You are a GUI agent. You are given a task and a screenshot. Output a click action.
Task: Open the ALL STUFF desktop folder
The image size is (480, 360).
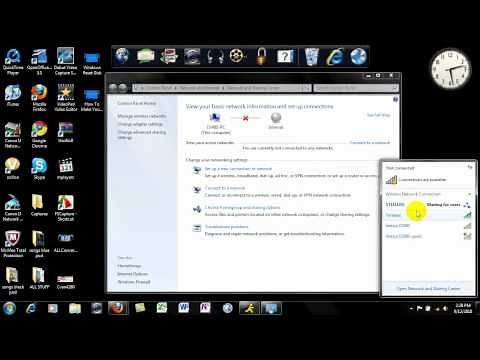point(39,278)
